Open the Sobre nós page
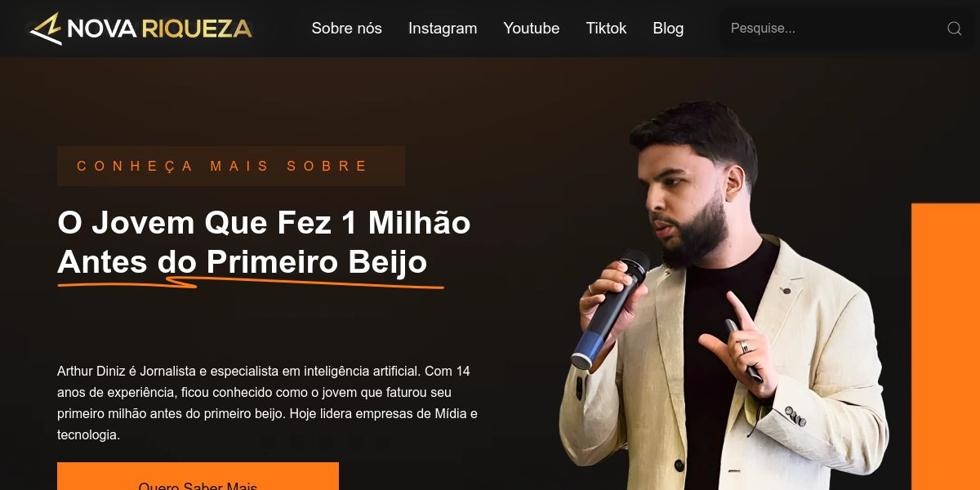The width and height of the screenshot is (980, 490). coord(346,28)
